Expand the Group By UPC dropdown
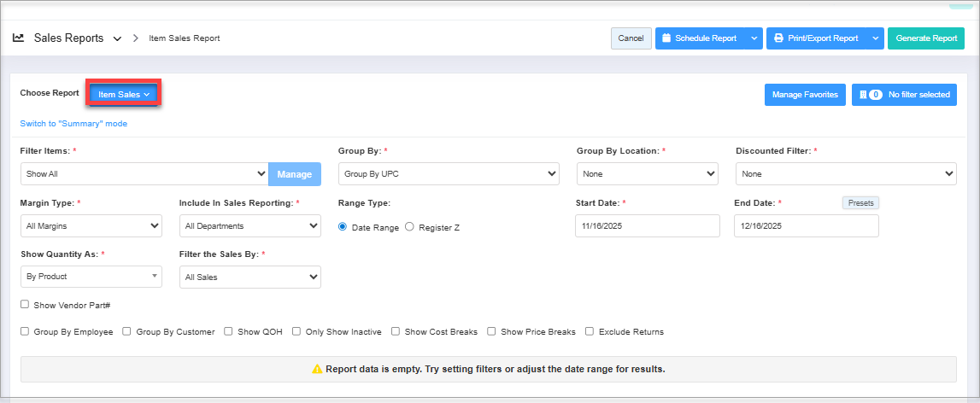Image resolution: width=980 pixels, height=403 pixels. coord(449,174)
